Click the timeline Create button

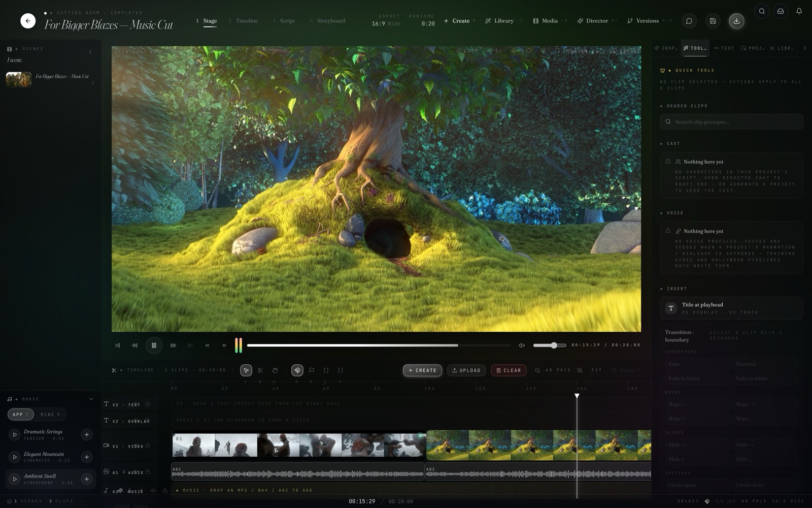[422, 370]
